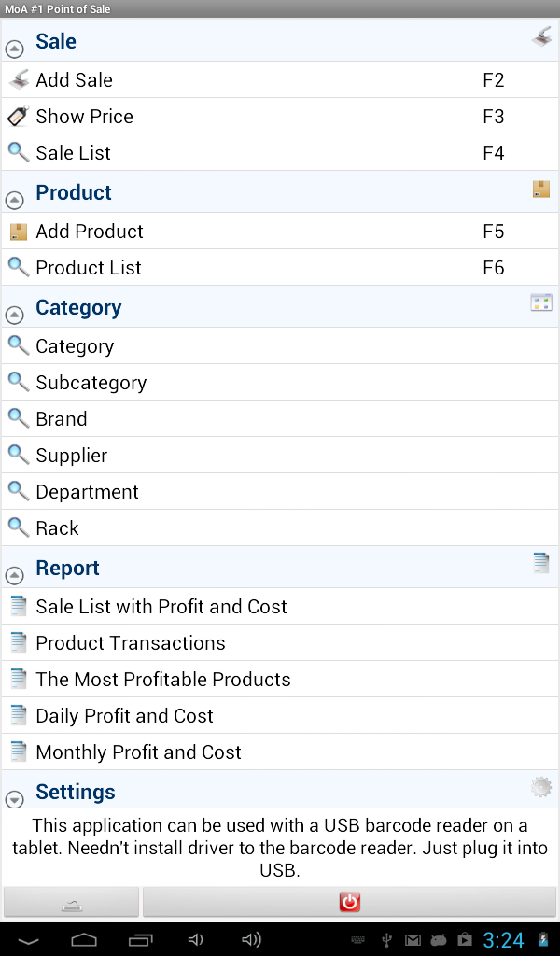Click the price tag icon for Show Price
The image size is (560, 956).
pyautogui.click(x=19, y=116)
